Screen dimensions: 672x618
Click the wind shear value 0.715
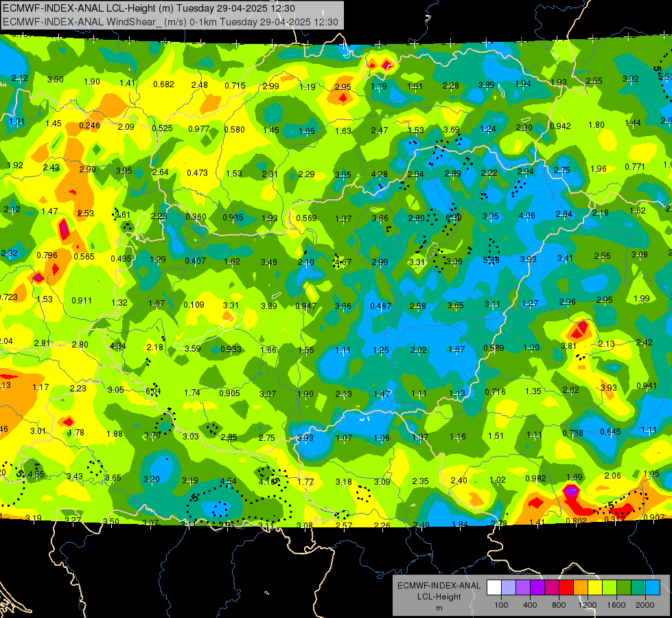tap(235, 86)
